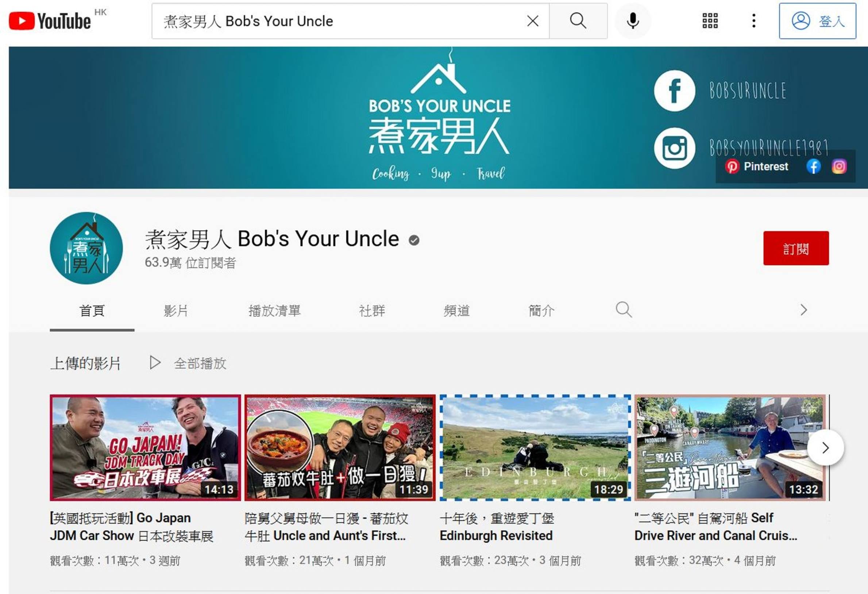Sign in using the 登入 button
Viewport: 868px width, 594px height.
tap(817, 21)
